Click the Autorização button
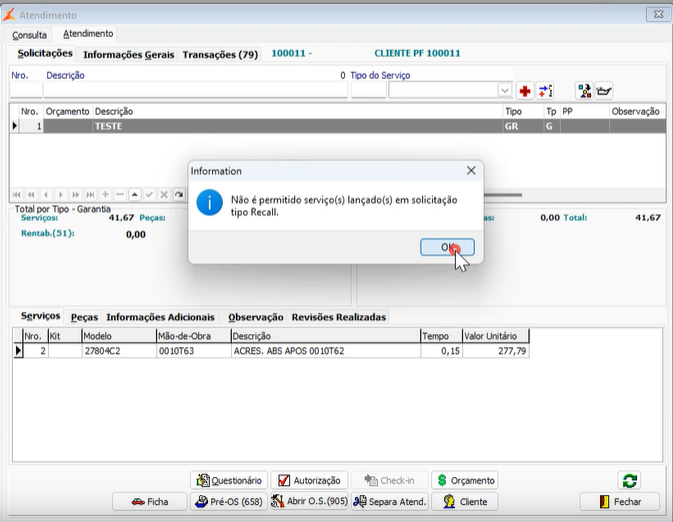Screen dimensions: 673x522 click(309, 480)
